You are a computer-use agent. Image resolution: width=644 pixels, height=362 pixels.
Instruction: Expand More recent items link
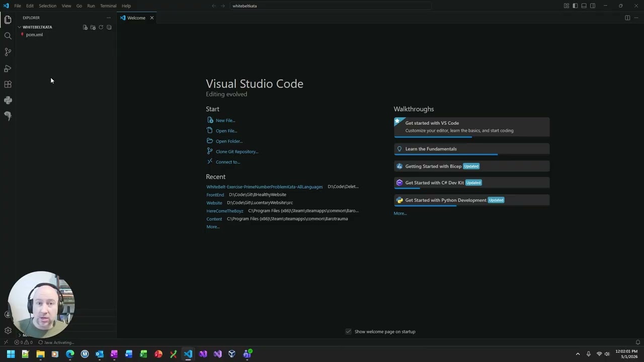(x=213, y=227)
